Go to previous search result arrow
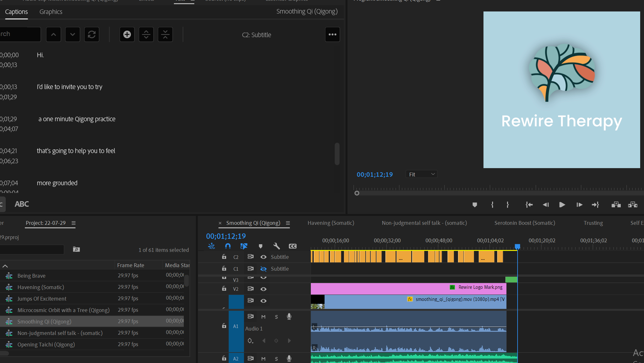This screenshot has width=644, height=363. [x=53, y=34]
